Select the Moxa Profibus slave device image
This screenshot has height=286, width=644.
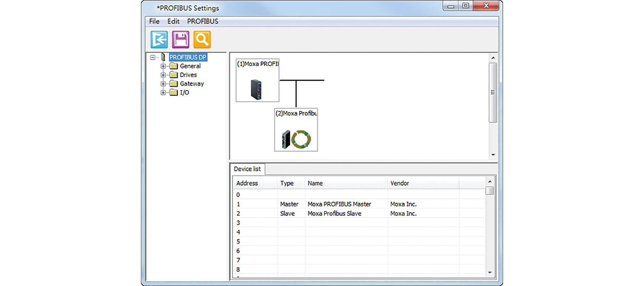(296, 139)
